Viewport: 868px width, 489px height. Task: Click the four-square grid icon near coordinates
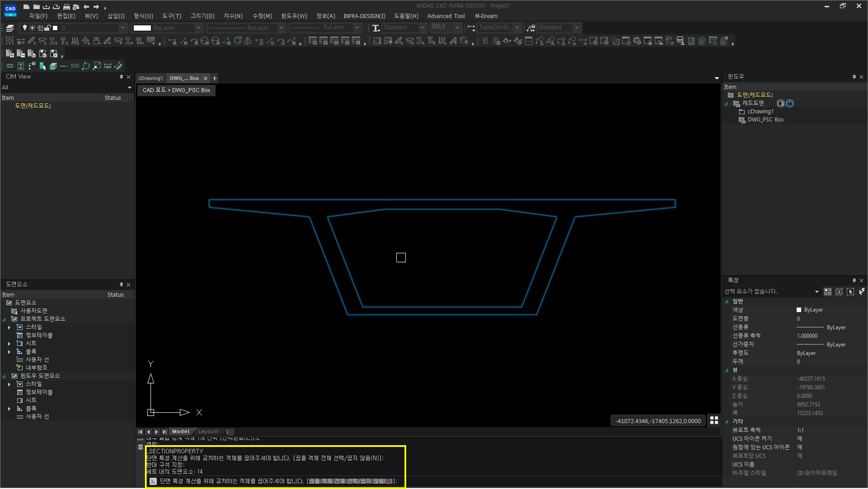(x=714, y=420)
